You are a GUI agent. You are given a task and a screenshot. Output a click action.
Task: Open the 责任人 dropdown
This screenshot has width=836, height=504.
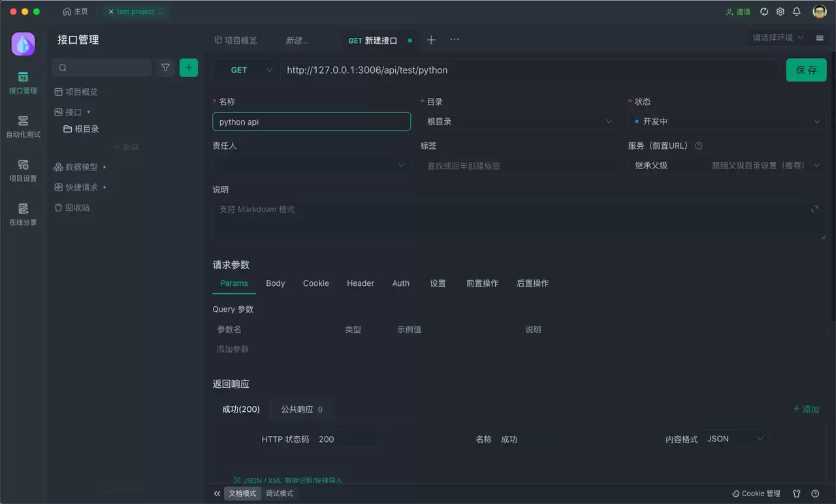312,166
